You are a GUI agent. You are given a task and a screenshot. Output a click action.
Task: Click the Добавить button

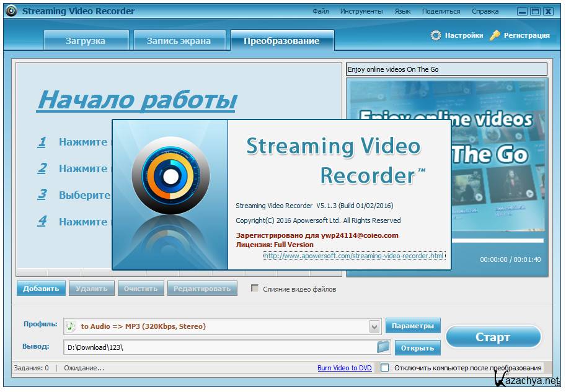pos(41,289)
